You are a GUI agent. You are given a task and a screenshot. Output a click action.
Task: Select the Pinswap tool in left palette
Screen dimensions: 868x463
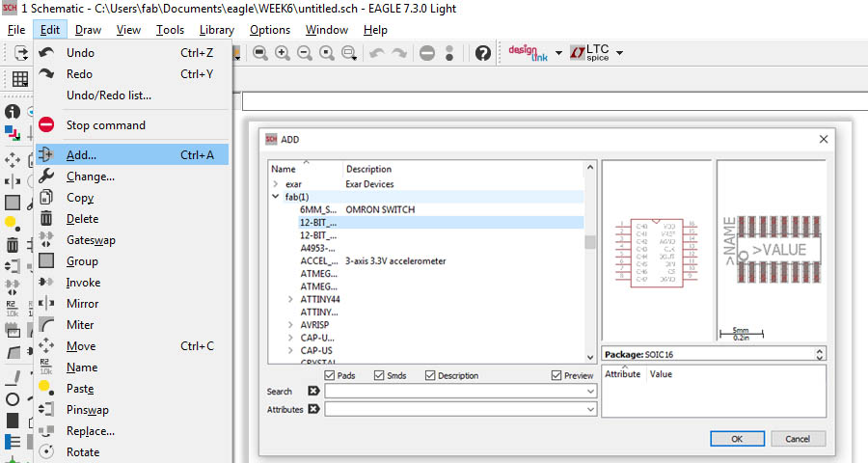(13, 266)
